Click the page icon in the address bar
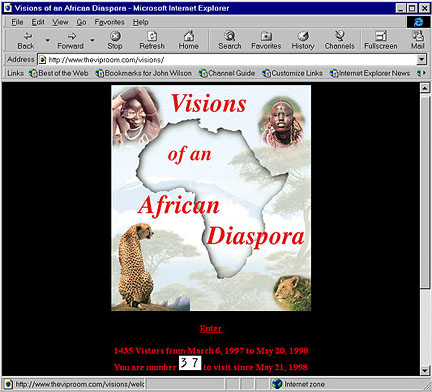This screenshot has width=432, height=392. [x=42, y=60]
